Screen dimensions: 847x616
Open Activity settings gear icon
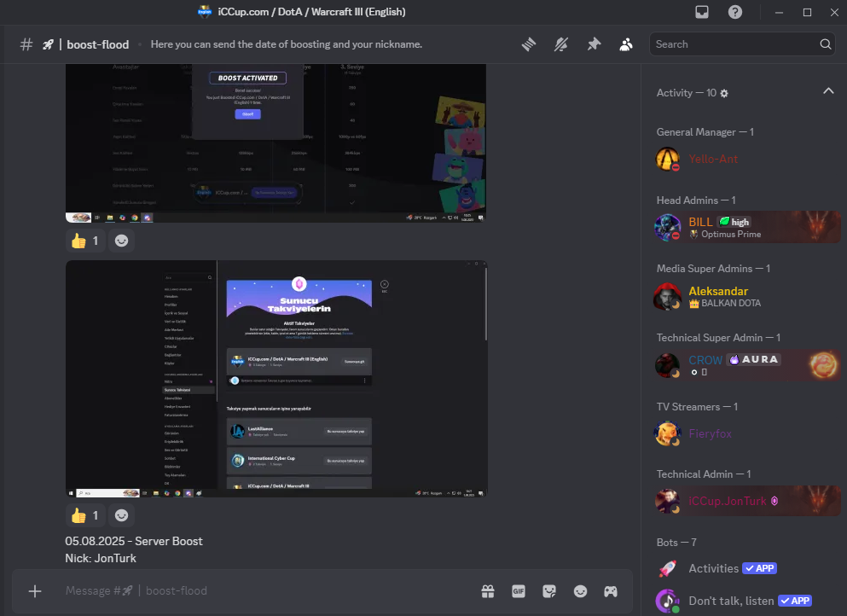point(724,94)
